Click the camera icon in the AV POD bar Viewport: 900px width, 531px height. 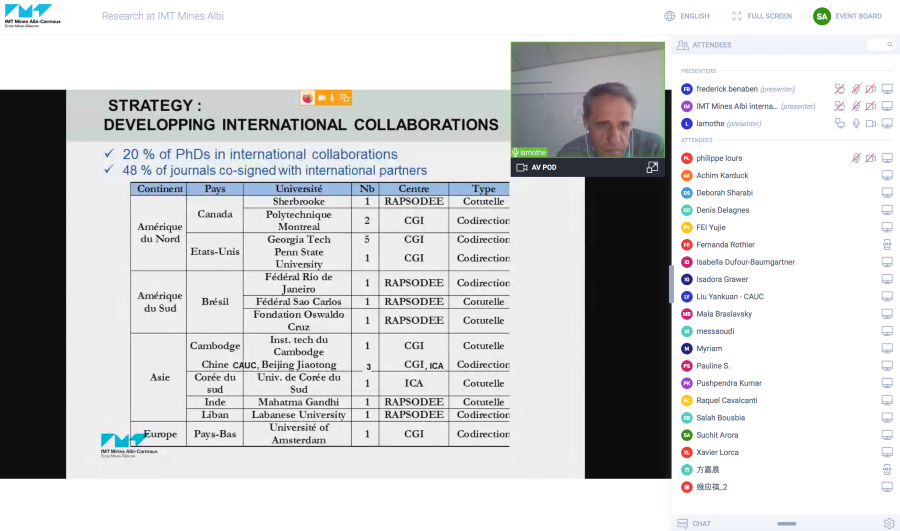521,168
